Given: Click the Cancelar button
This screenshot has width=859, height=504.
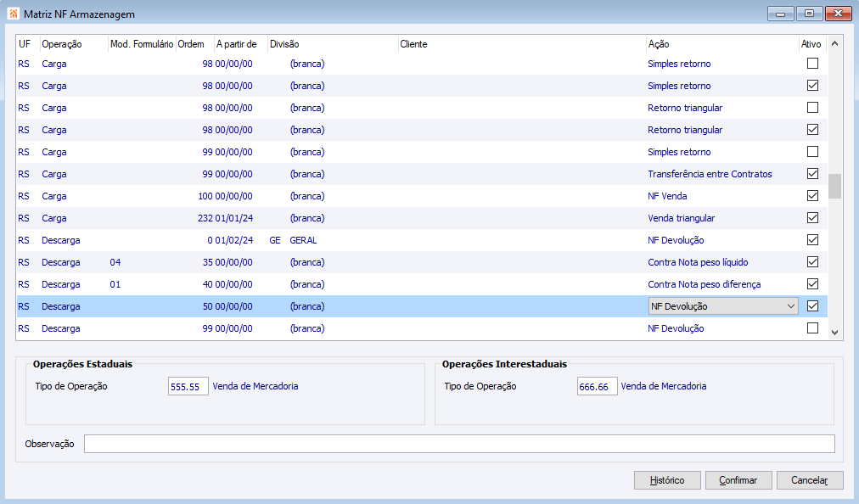Looking at the screenshot, I should [809, 480].
